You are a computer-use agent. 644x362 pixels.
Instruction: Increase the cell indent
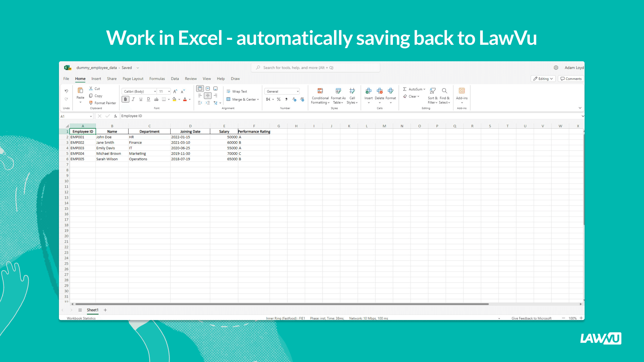(x=208, y=103)
